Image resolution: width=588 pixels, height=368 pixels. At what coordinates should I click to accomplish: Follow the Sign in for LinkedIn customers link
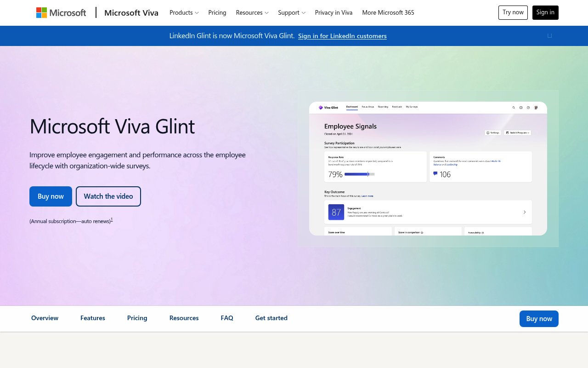(x=342, y=36)
